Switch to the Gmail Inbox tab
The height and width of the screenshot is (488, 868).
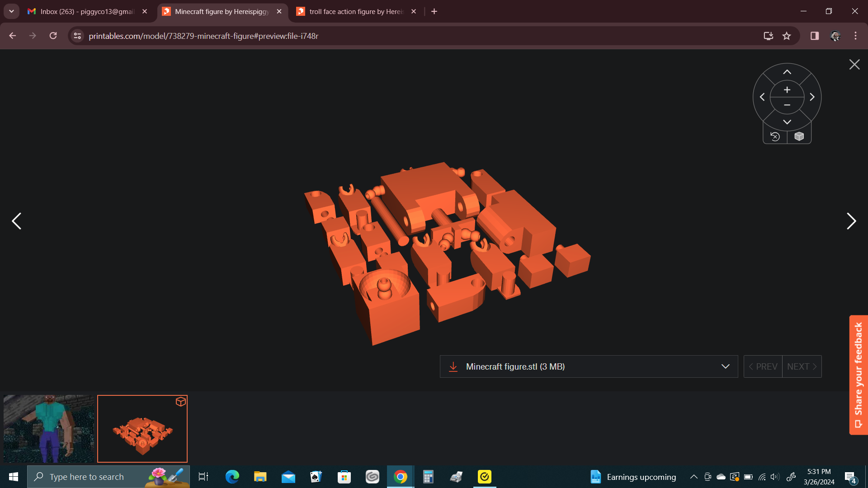tap(87, 11)
